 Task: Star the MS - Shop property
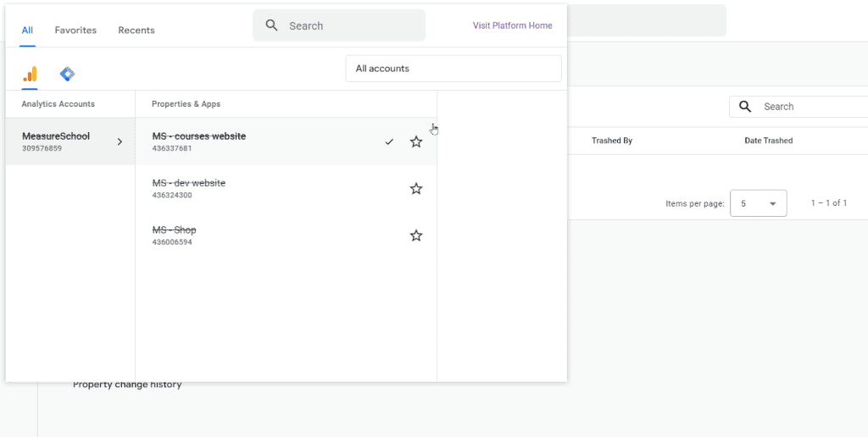click(416, 236)
